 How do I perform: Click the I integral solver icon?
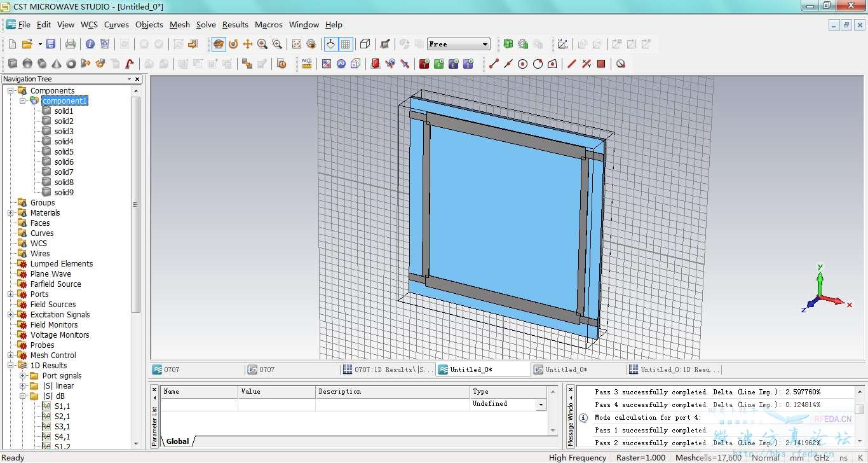click(x=468, y=64)
